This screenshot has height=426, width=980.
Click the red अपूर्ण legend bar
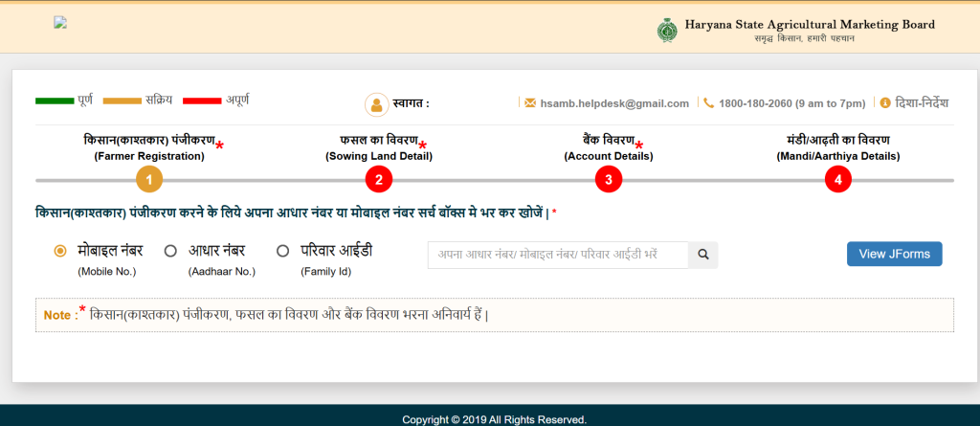point(203,101)
